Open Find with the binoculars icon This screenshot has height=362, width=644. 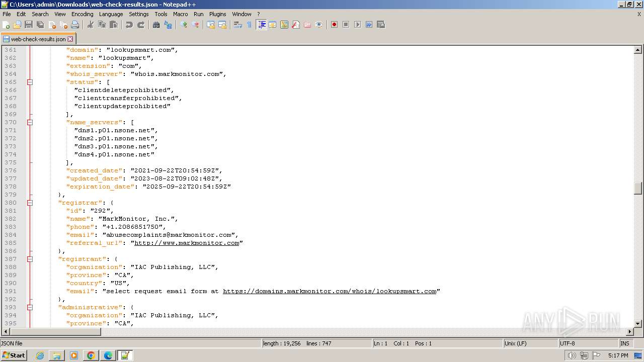pyautogui.click(x=156, y=25)
